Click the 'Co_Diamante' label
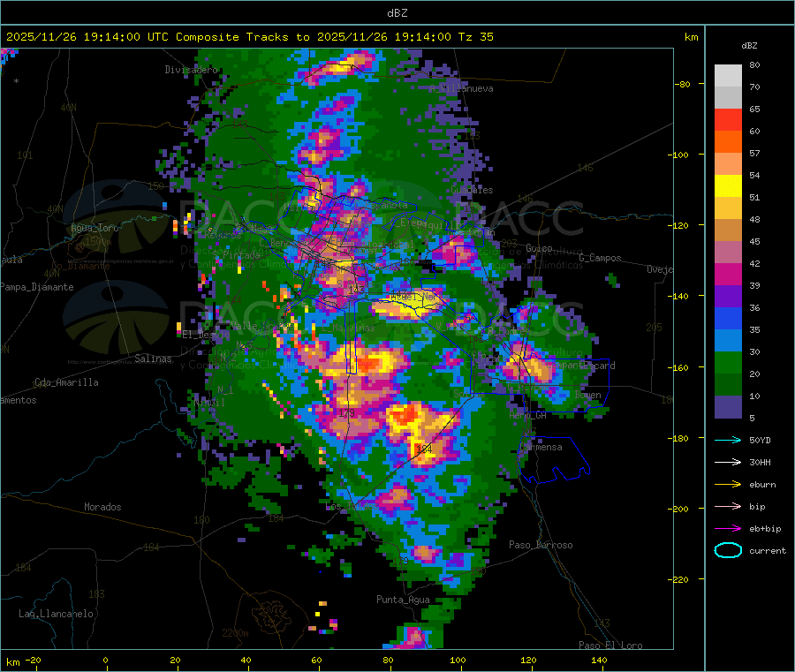The width and height of the screenshot is (795, 672). point(80,266)
